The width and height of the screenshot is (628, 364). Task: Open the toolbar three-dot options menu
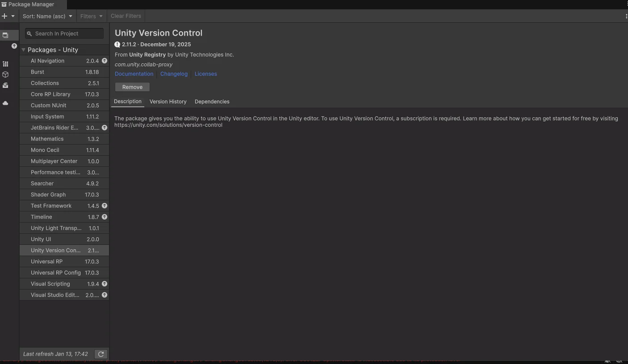pyautogui.click(x=626, y=16)
